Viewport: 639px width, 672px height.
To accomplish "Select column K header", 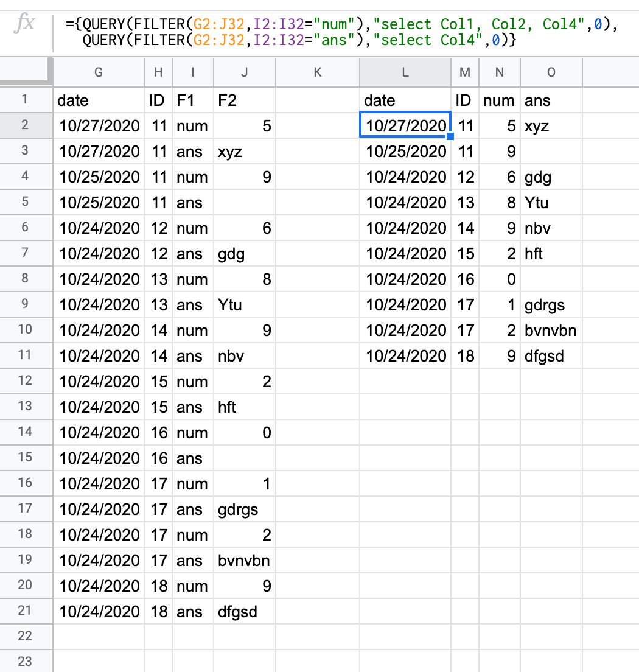I will point(318,72).
